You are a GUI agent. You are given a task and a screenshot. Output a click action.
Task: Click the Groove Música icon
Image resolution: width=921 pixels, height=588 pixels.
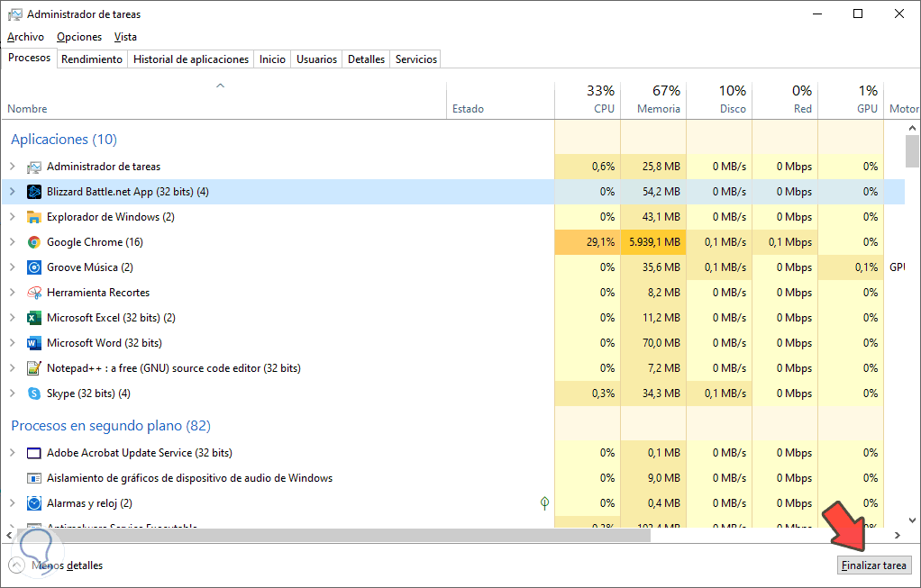(33, 267)
